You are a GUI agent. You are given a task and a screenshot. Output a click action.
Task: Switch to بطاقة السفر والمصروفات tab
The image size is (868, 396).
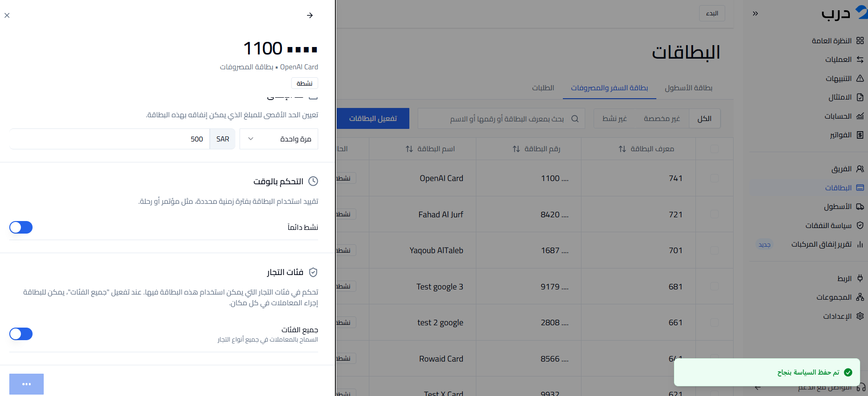609,88
